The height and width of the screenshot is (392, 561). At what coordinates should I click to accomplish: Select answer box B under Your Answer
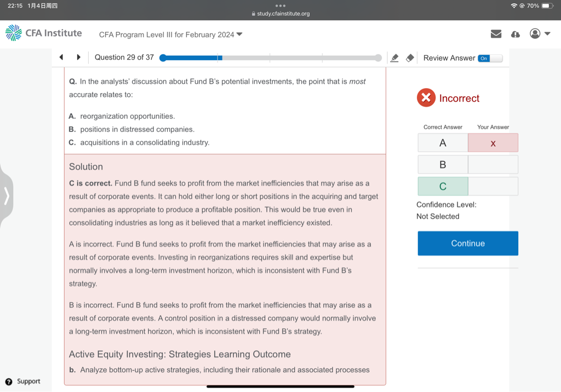(x=493, y=165)
